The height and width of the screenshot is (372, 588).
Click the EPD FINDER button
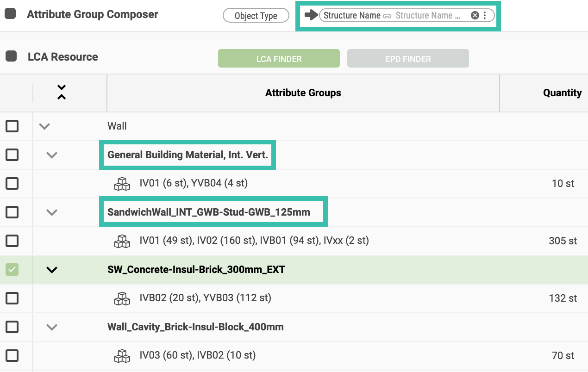point(408,59)
